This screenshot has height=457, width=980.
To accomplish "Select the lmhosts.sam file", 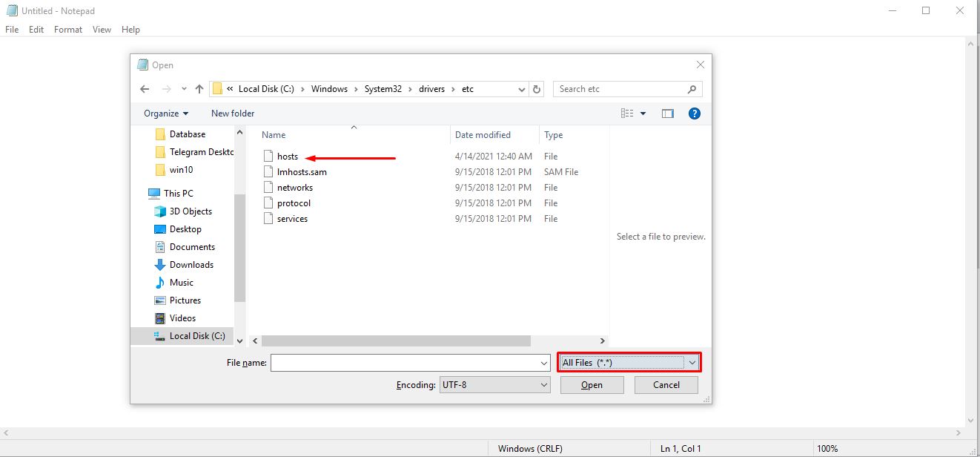I will tap(302, 172).
